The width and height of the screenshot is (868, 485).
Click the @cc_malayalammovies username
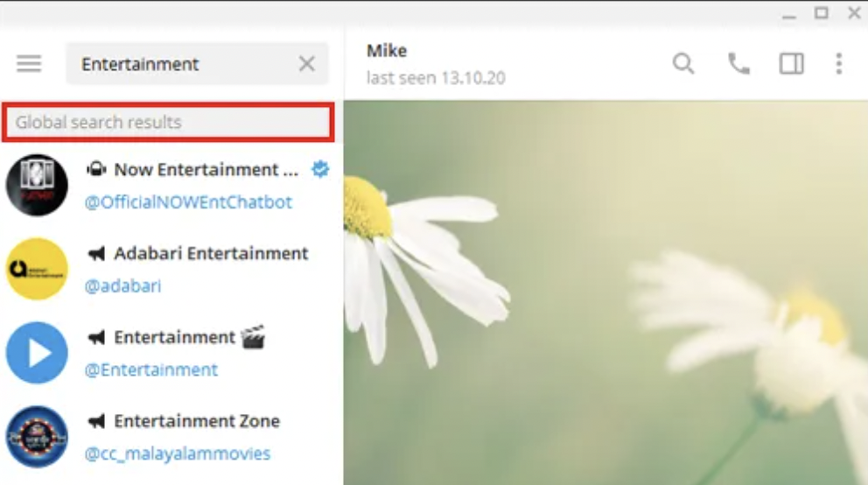point(177,454)
